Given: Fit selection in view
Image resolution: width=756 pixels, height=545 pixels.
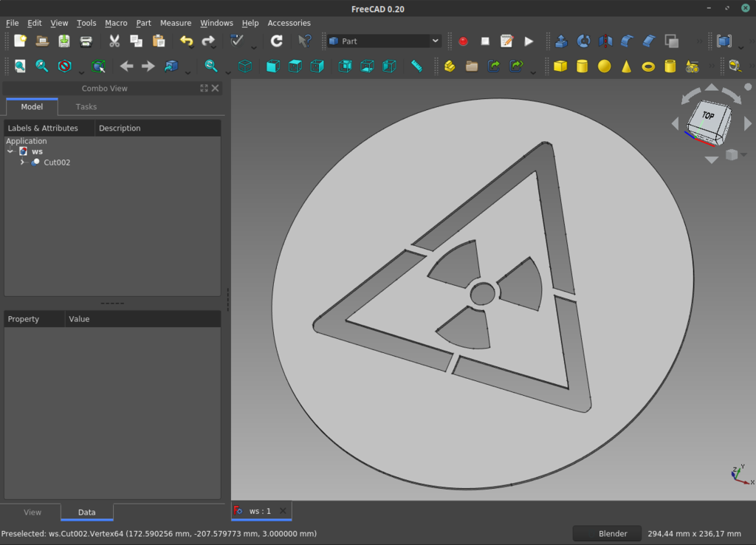Looking at the screenshot, I should click(x=42, y=66).
